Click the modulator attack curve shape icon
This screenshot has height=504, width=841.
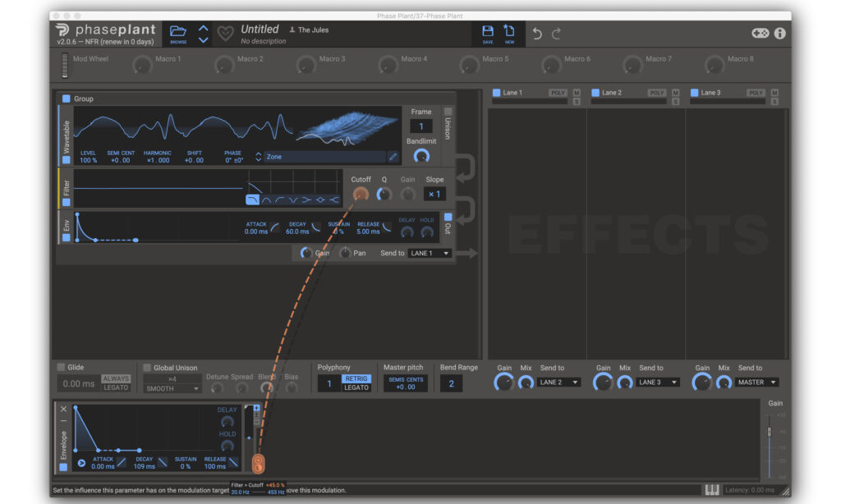click(122, 462)
